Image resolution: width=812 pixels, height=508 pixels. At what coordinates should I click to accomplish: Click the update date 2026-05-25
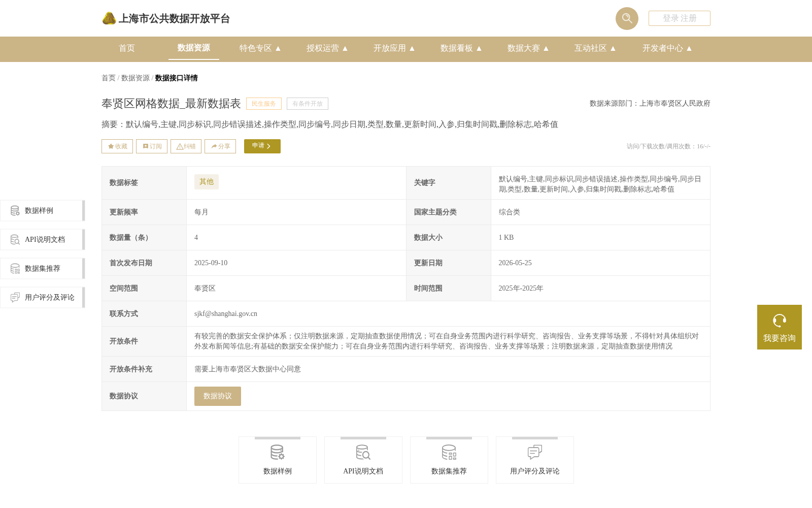click(x=515, y=263)
